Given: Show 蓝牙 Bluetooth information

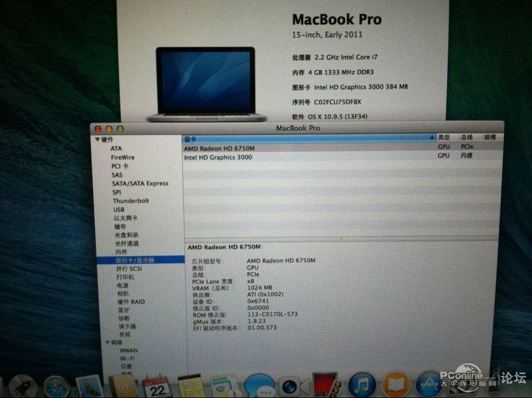Looking at the screenshot, I should coord(124,310).
